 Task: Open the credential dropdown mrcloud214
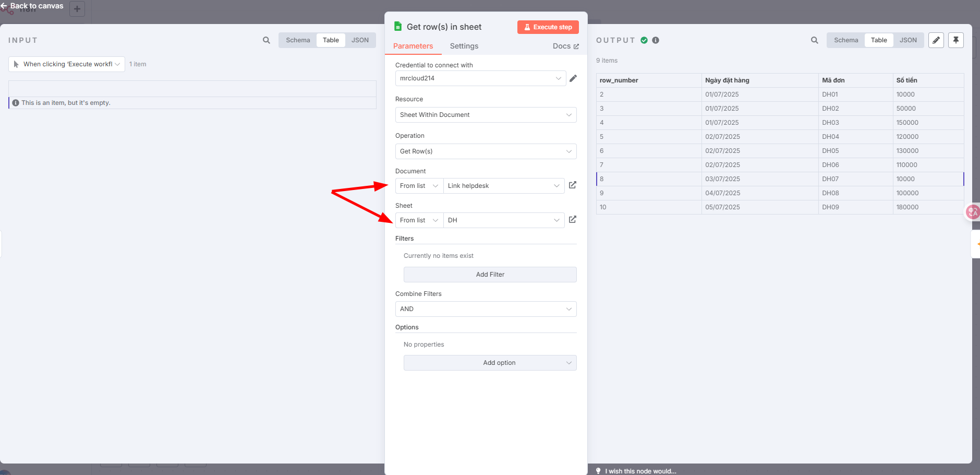[x=481, y=78]
